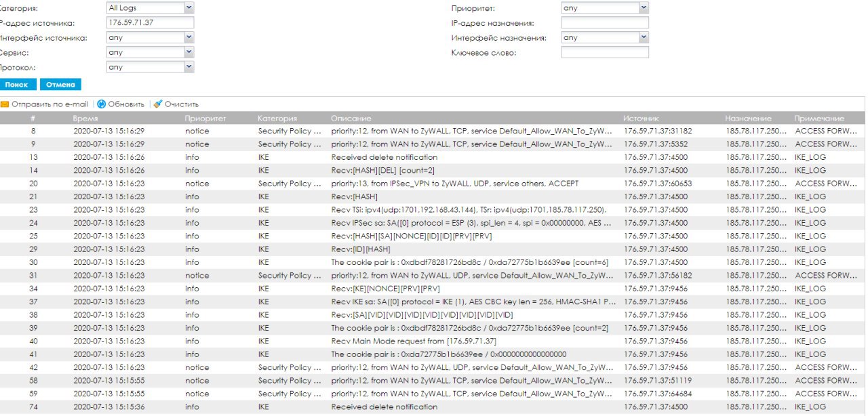The height and width of the screenshot is (416, 868).
Task: Click the Отмена button
Action: tap(60, 85)
